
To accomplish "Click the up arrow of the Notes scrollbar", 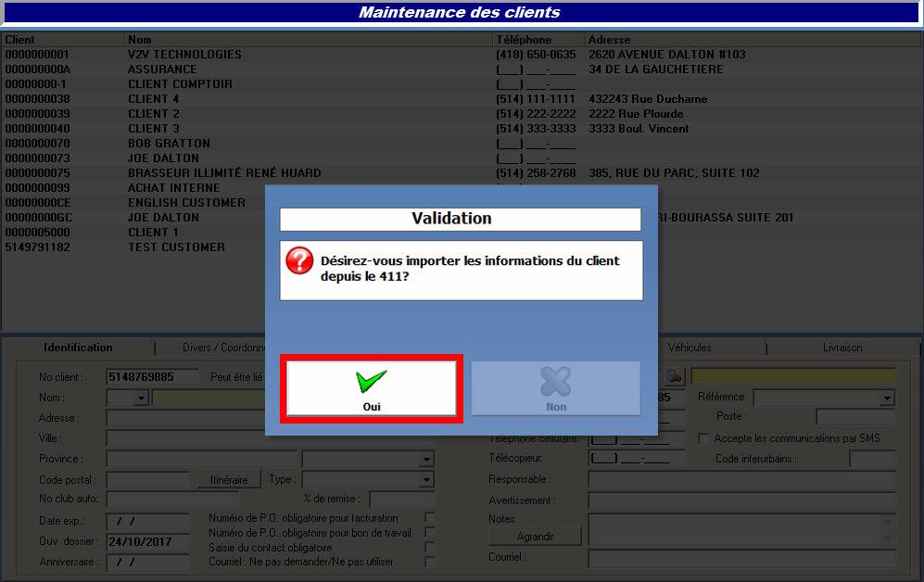I will point(888,522).
